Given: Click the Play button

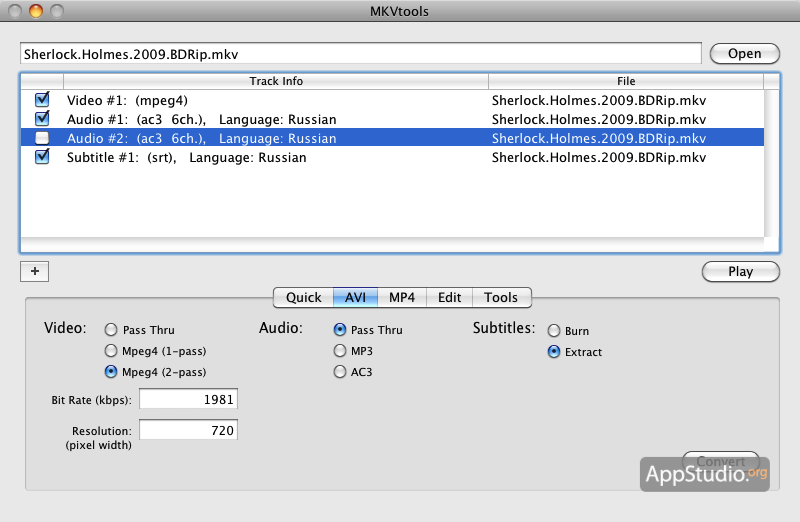Looking at the screenshot, I should pos(740,271).
